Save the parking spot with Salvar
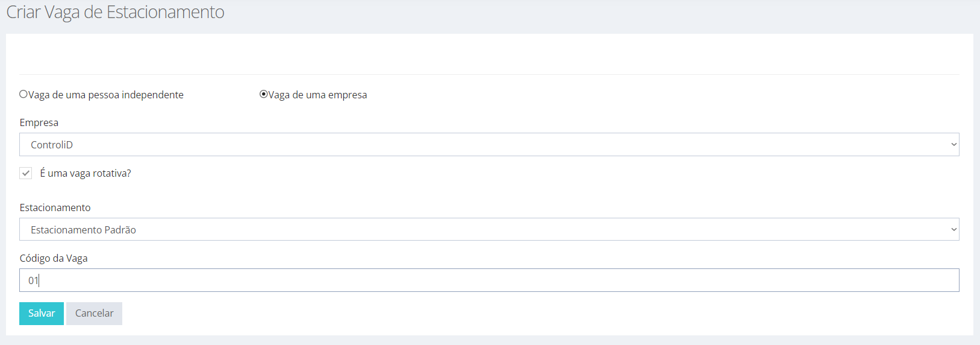The height and width of the screenshot is (345, 980). coord(42,314)
